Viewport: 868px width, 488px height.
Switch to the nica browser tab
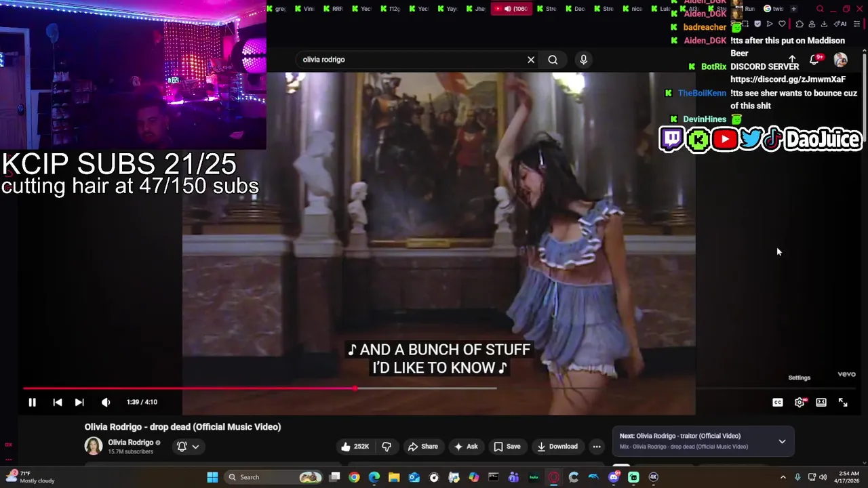631,9
